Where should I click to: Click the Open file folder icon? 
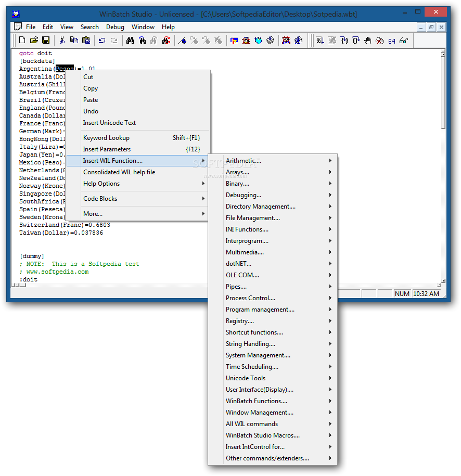click(x=34, y=40)
